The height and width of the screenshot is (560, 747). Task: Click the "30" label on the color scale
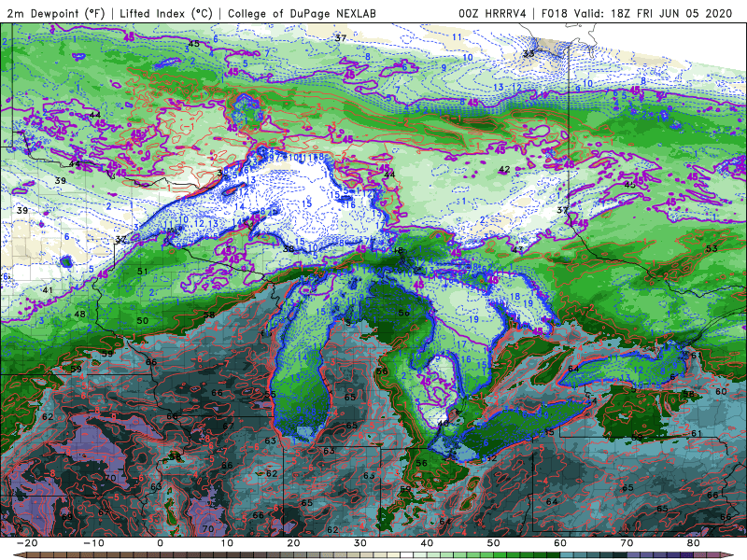click(360, 543)
